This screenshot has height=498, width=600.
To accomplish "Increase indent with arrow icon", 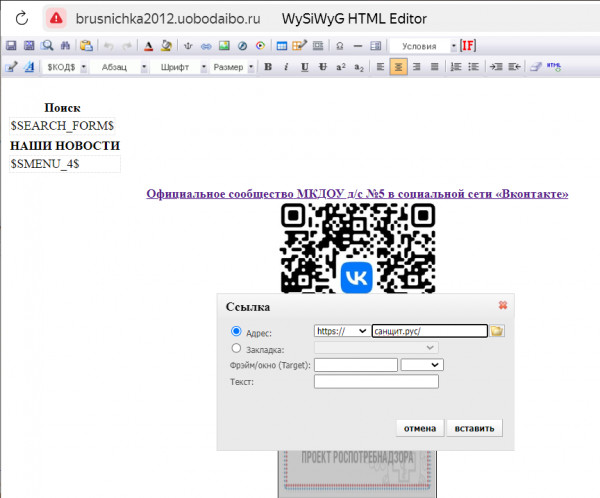I will [x=496, y=67].
